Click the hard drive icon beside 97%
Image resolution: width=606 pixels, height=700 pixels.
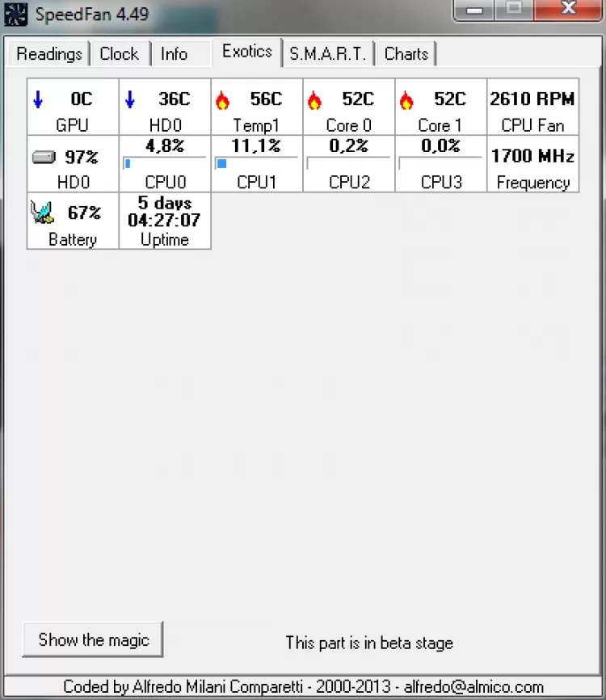tap(44, 157)
